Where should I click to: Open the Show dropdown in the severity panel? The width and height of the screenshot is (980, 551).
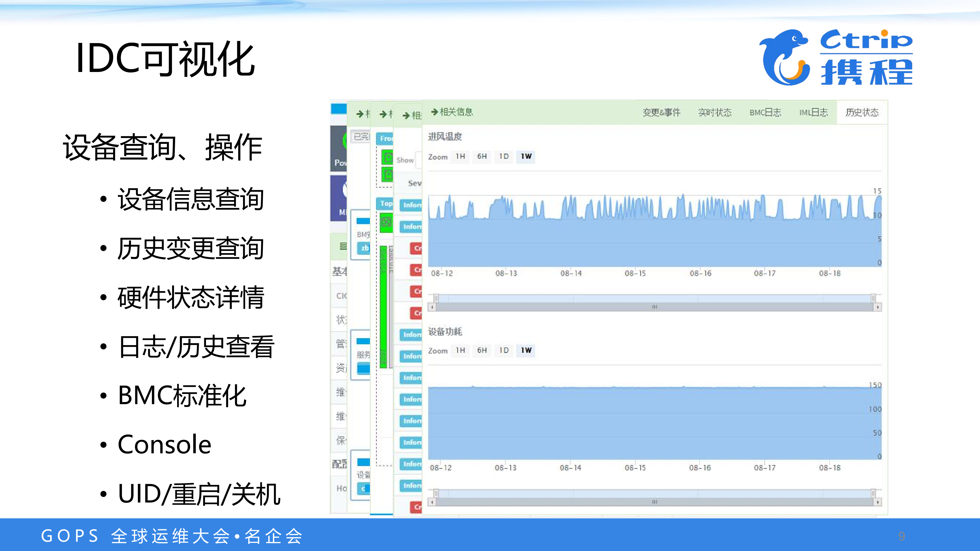(x=418, y=160)
